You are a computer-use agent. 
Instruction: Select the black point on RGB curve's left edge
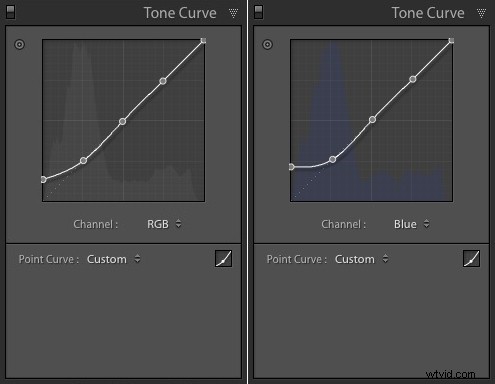[43, 180]
